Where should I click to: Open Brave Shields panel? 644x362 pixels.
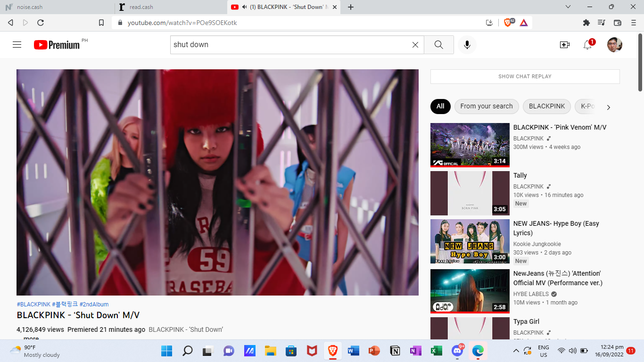[509, 22]
